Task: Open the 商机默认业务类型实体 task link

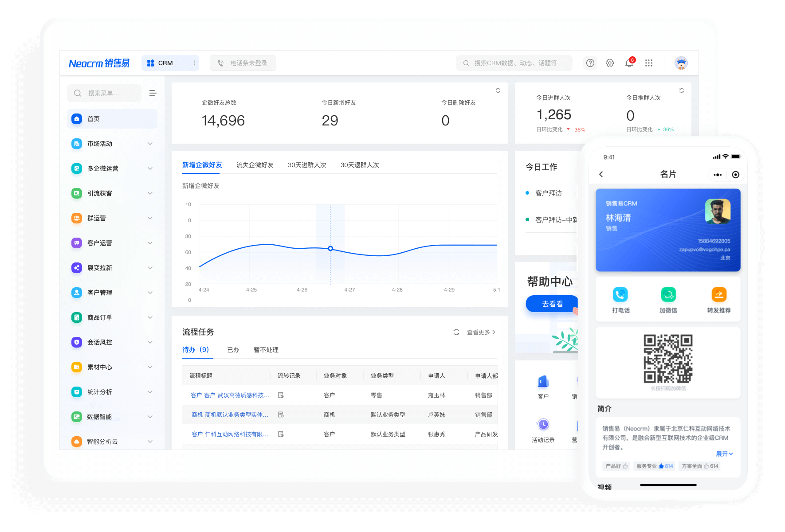Action: click(x=230, y=415)
